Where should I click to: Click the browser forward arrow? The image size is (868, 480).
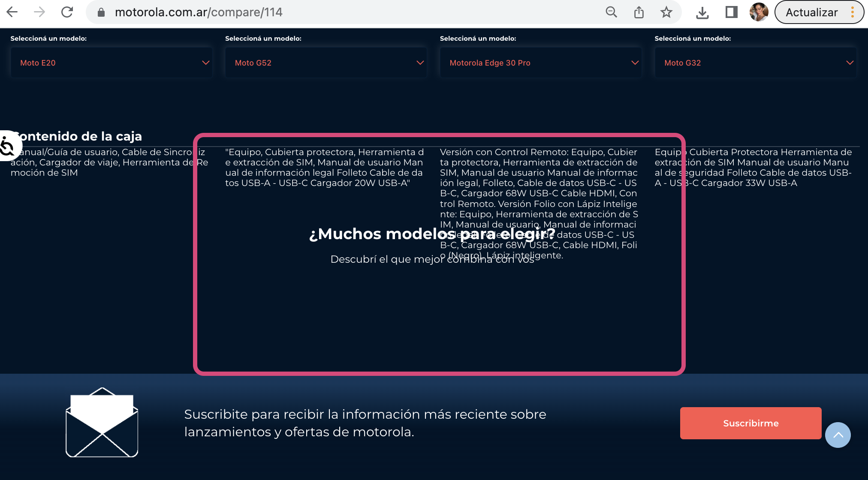pyautogui.click(x=39, y=12)
